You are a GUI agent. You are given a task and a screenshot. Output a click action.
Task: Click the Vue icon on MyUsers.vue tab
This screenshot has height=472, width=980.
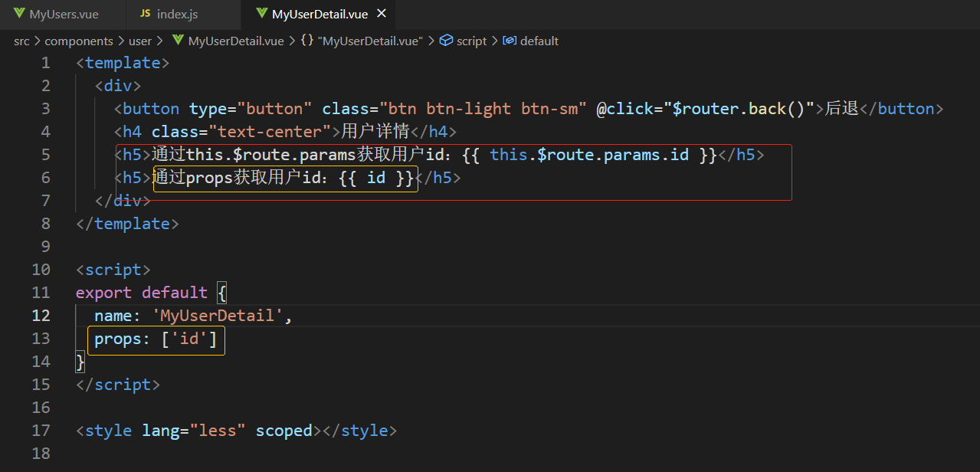[x=19, y=15]
